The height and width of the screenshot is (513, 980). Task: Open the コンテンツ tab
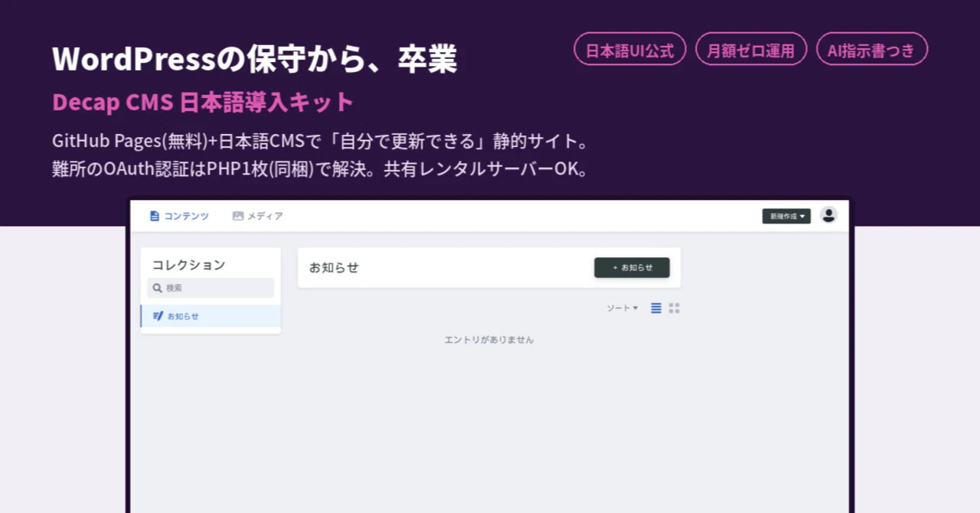click(179, 216)
